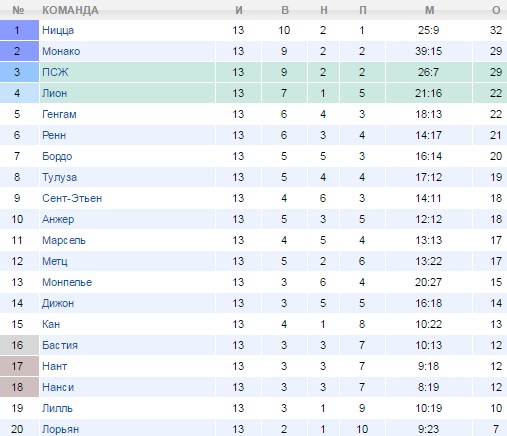Select the Лион team link
The image size is (507, 436).
coord(54,93)
